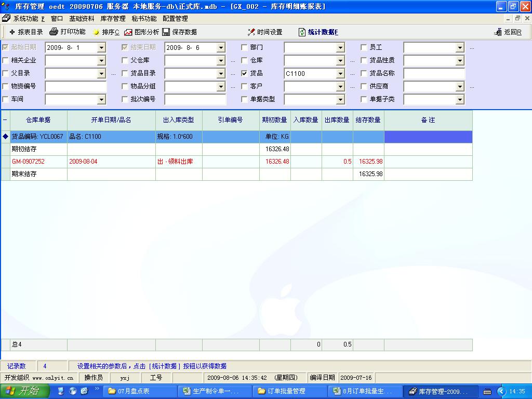Open 时间设置 time settings

click(251, 32)
